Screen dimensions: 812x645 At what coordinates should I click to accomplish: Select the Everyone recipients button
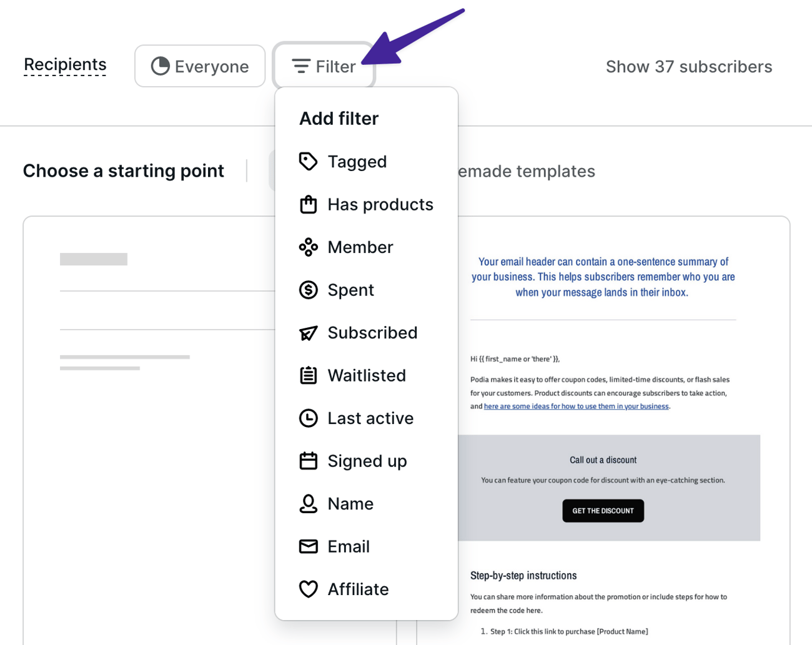200,66
